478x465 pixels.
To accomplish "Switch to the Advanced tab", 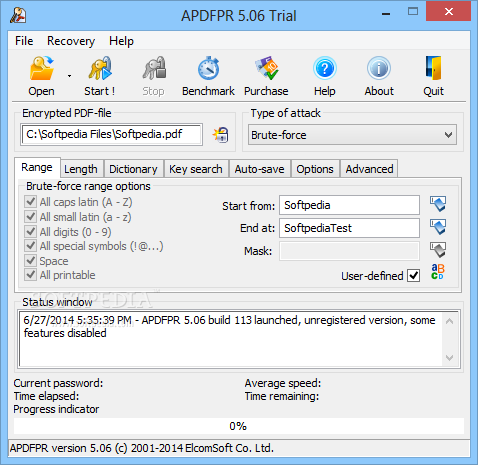I will [x=369, y=169].
